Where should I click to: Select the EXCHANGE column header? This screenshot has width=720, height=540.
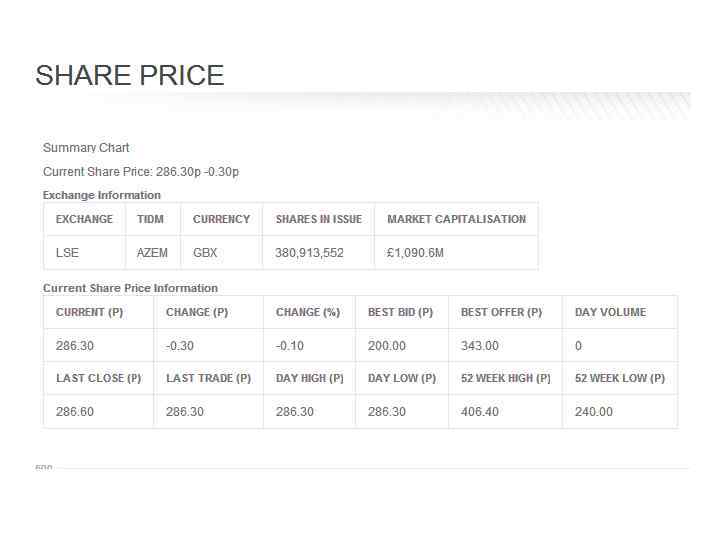(x=84, y=219)
